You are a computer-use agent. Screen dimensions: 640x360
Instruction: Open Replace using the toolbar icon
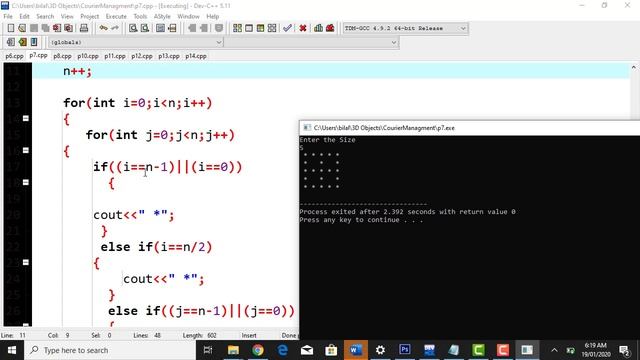pyautogui.click(x=144, y=28)
